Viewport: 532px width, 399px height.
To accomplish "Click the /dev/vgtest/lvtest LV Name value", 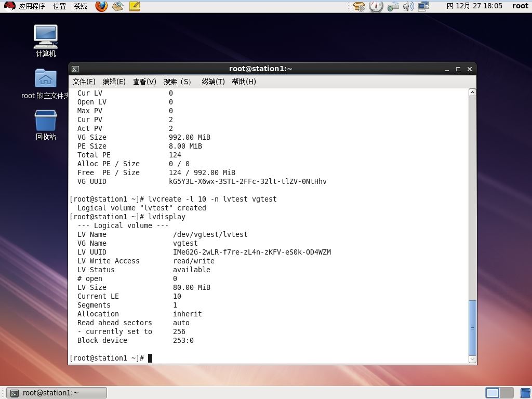I will 210,234.
